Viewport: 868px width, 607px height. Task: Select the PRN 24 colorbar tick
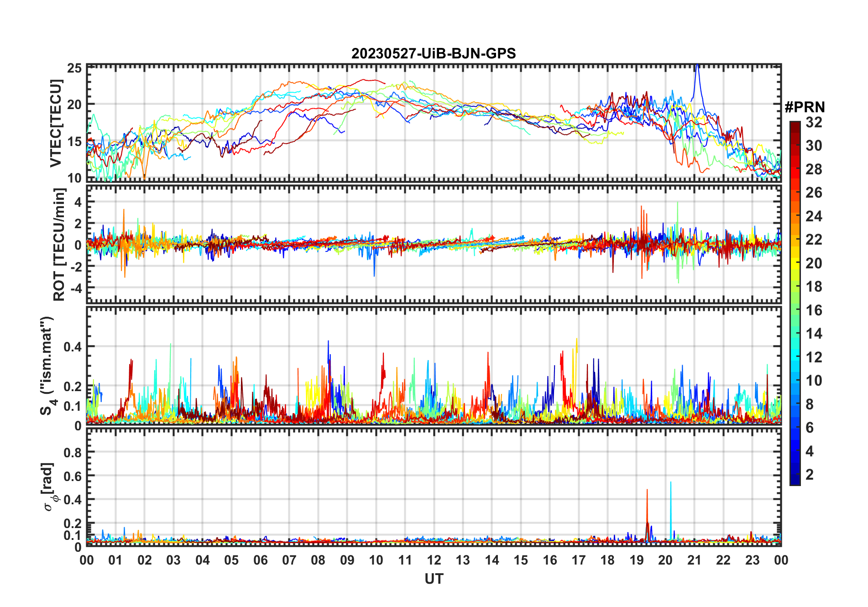click(x=814, y=216)
